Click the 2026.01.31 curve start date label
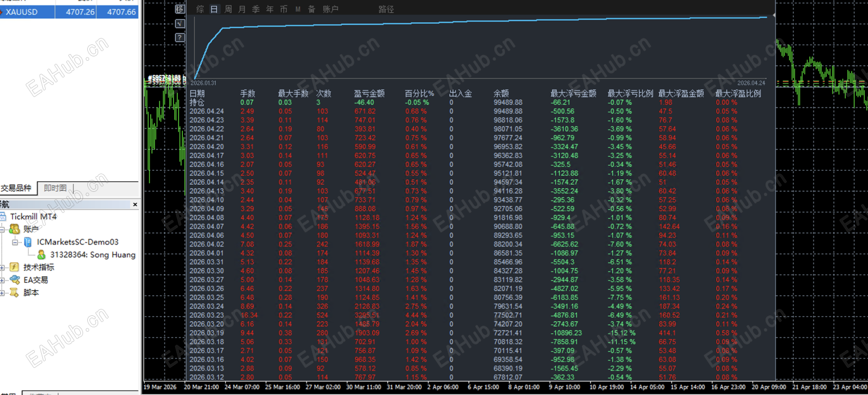 click(x=203, y=83)
